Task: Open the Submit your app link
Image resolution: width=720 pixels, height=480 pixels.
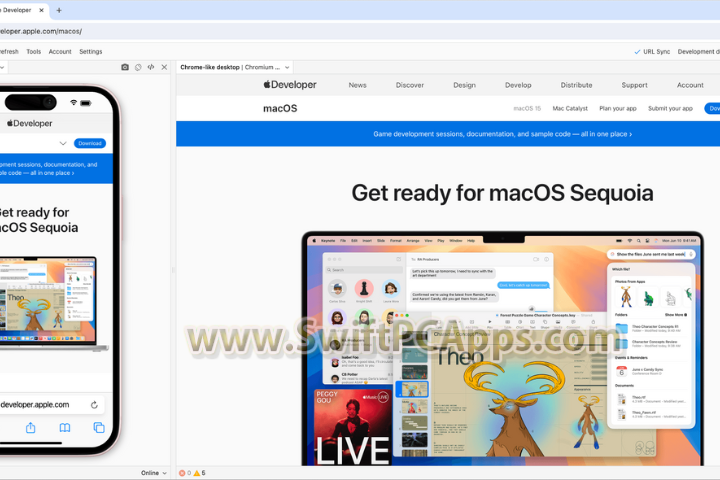Action: click(670, 108)
